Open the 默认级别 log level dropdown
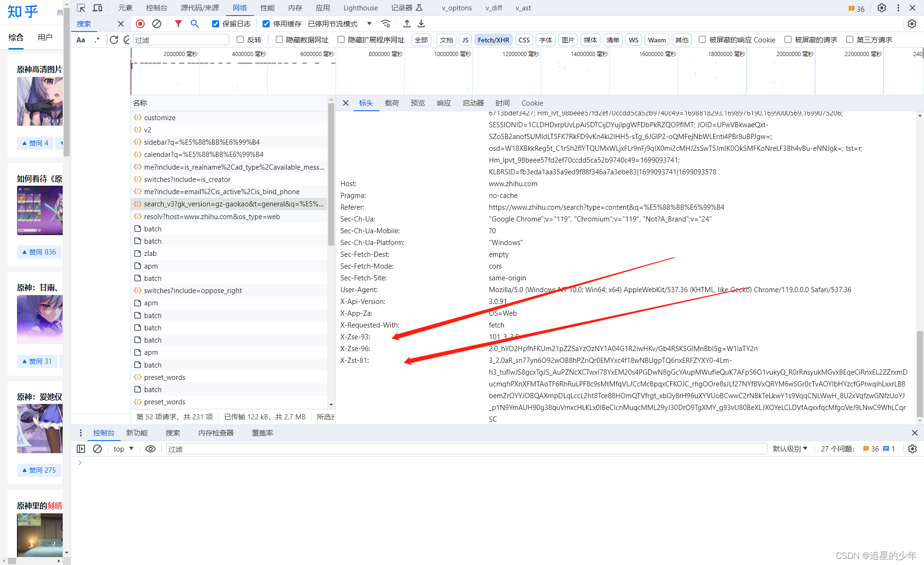 click(x=790, y=449)
